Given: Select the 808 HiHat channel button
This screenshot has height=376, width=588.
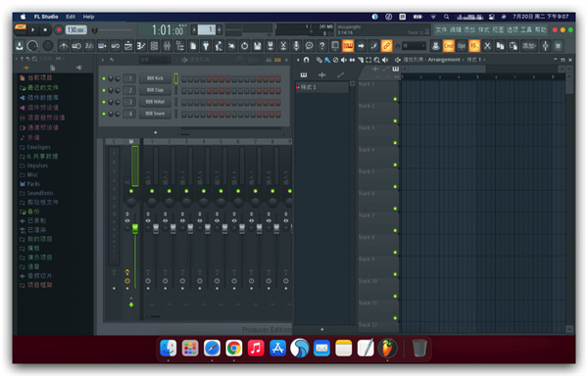Looking at the screenshot, I should (x=155, y=102).
